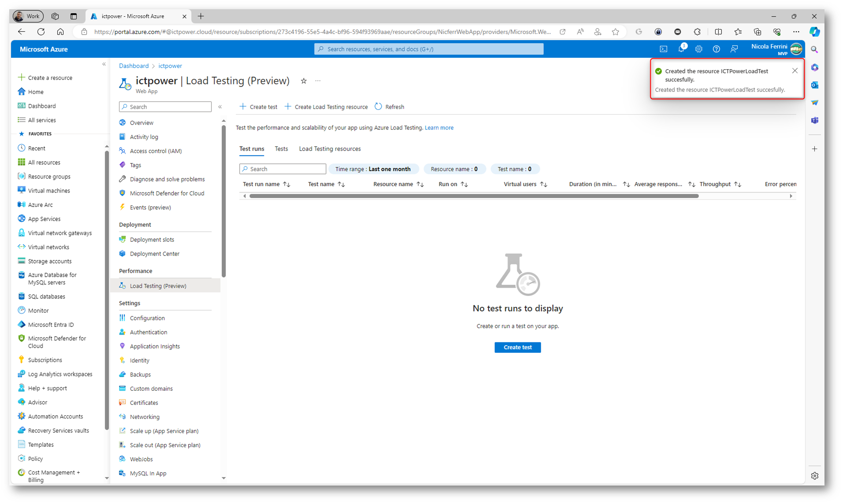Favorite ictpower with the star icon
This screenshot has width=843, height=504.
pos(304,81)
